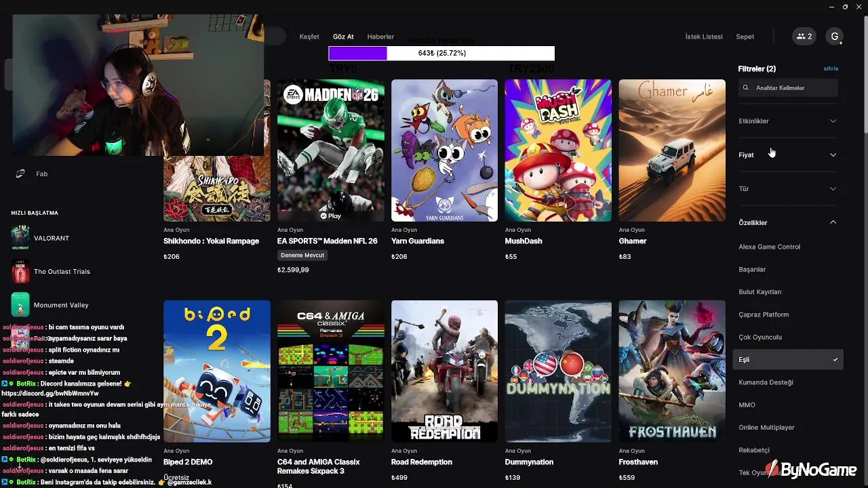Screen dimensions: 868x488
Task: Open the MushDash game cover
Action: 558,150
